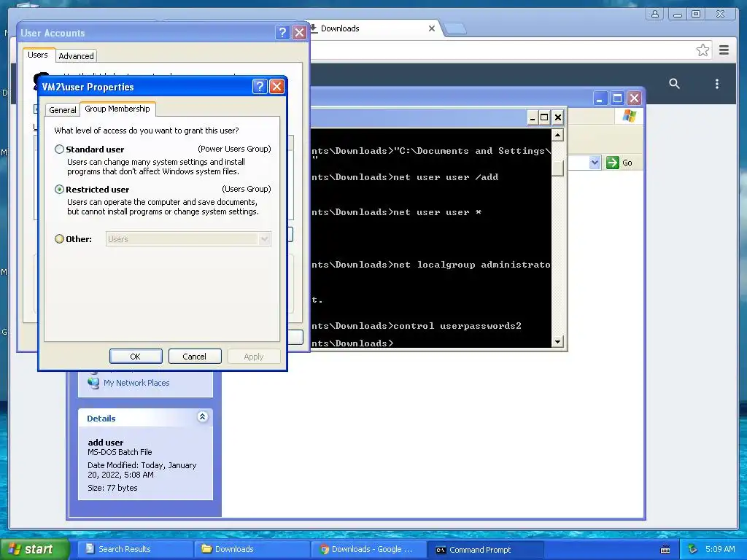Activate the Downloads tab in Chrome
747x560 pixels.
coord(340,28)
